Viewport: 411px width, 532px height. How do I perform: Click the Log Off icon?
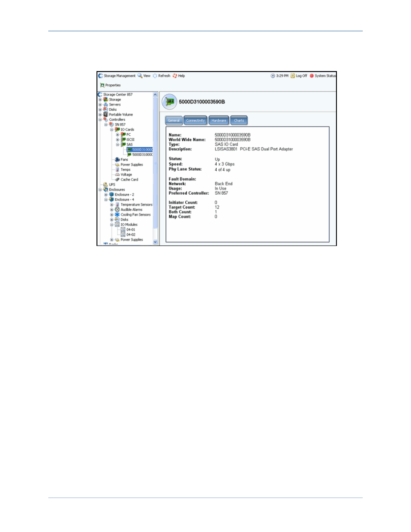point(293,76)
